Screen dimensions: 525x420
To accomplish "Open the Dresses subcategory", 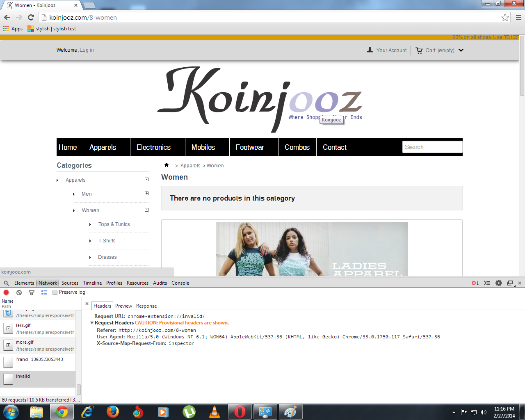I will [107, 257].
